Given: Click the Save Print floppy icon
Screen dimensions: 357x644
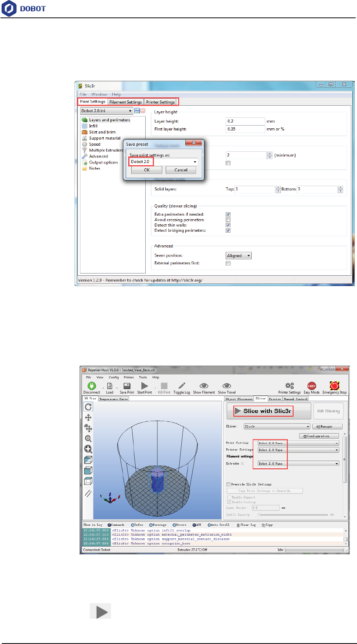Looking at the screenshot, I should tap(127, 385).
